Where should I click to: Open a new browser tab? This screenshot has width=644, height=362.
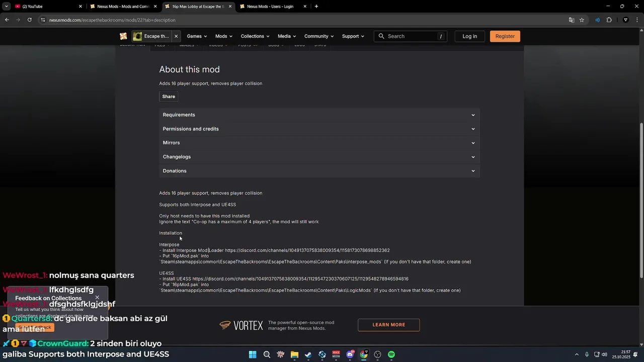click(316, 7)
